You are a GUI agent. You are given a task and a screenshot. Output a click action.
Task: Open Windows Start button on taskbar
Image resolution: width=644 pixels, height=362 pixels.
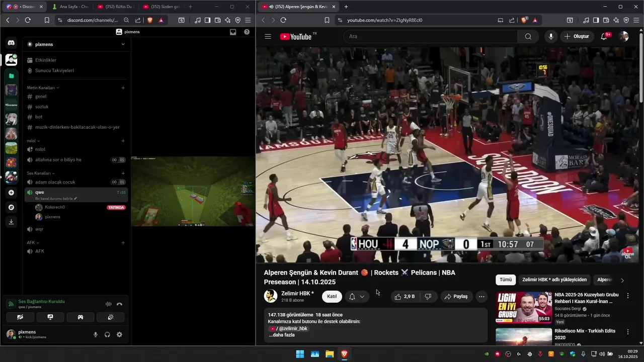[300, 354]
